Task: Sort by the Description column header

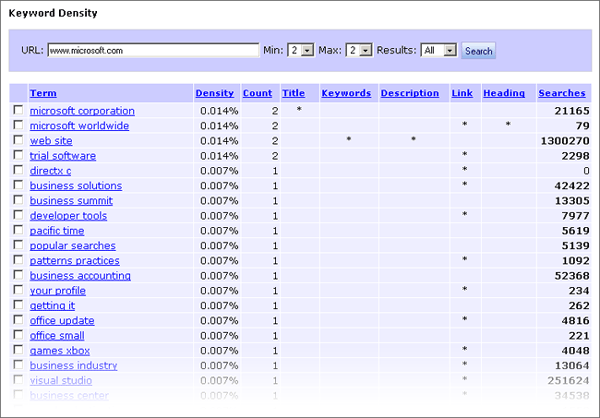Action: (410, 93)
